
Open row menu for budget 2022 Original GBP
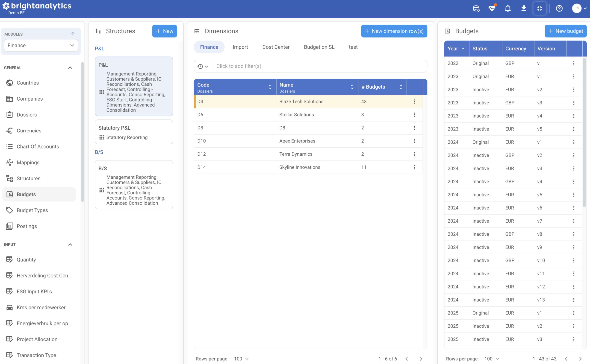574,63
